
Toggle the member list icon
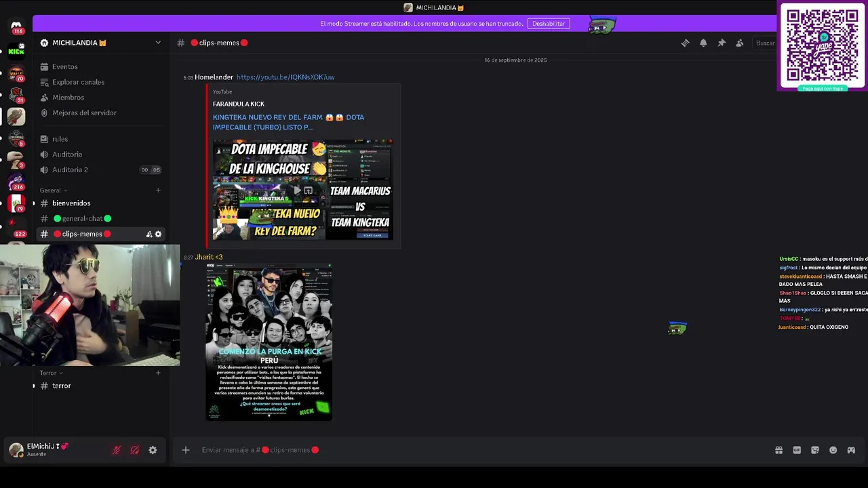[x=740, y=43]
